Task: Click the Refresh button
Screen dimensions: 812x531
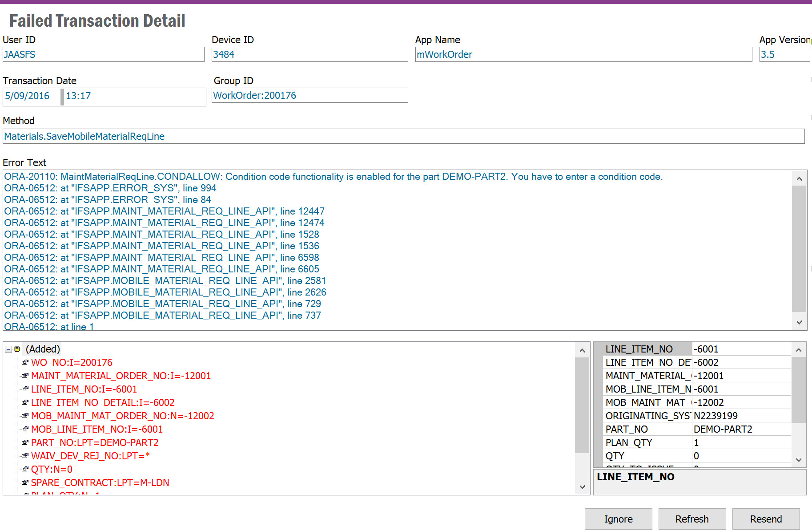Action: pyautogui.click(x=692, y=519)
